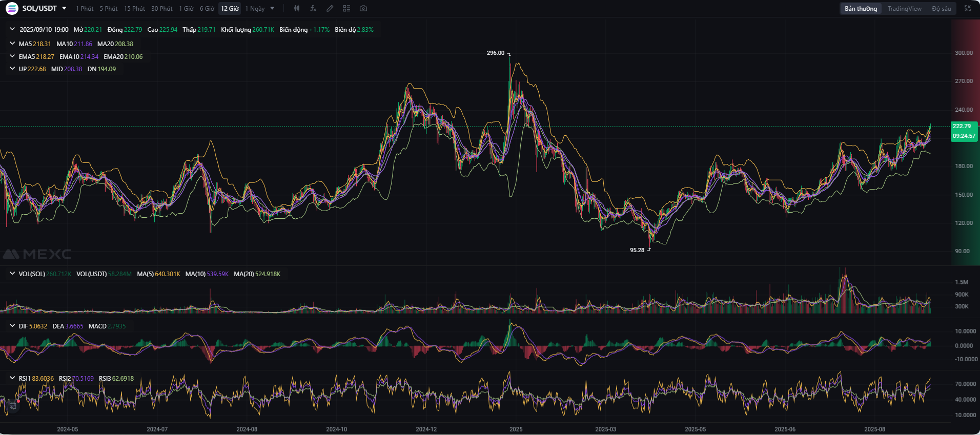Click the 296.00 high price marker
This screenshot has width=980, height=435.
(496, 53)
